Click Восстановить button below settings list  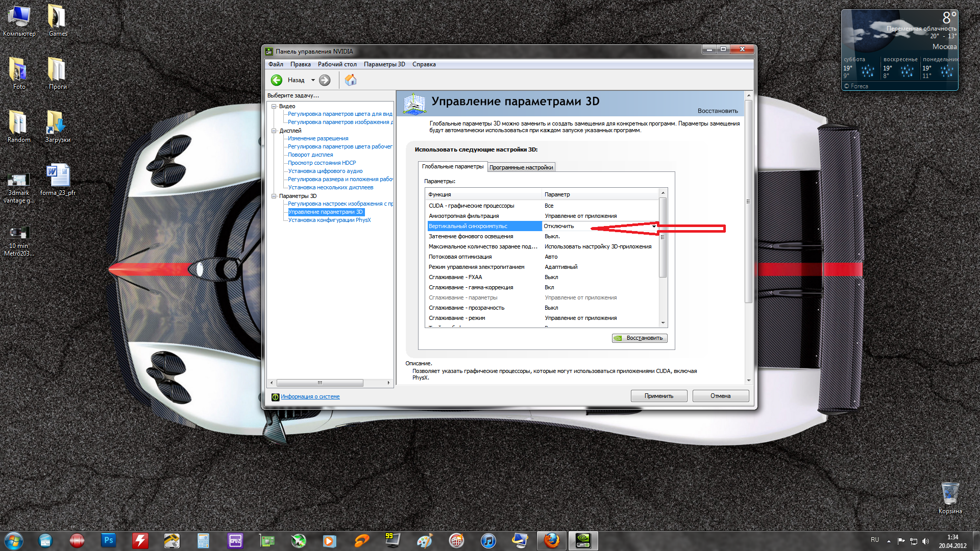tap(640, 338)
